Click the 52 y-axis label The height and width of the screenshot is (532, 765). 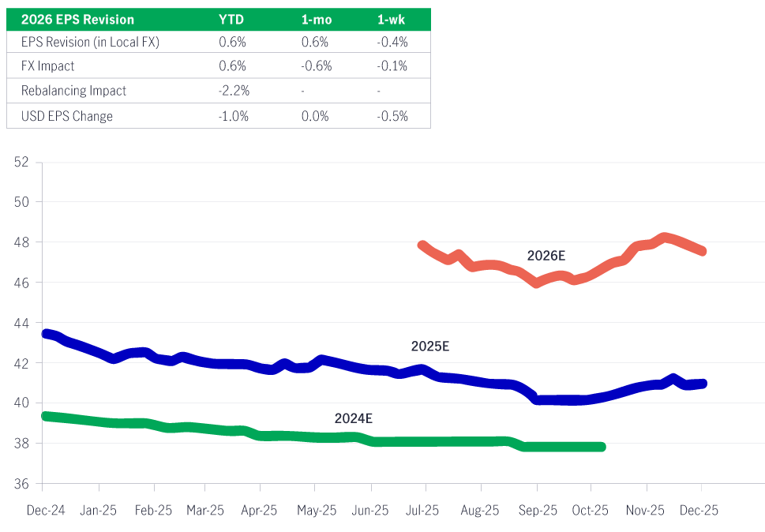click(x=21, y=162)
